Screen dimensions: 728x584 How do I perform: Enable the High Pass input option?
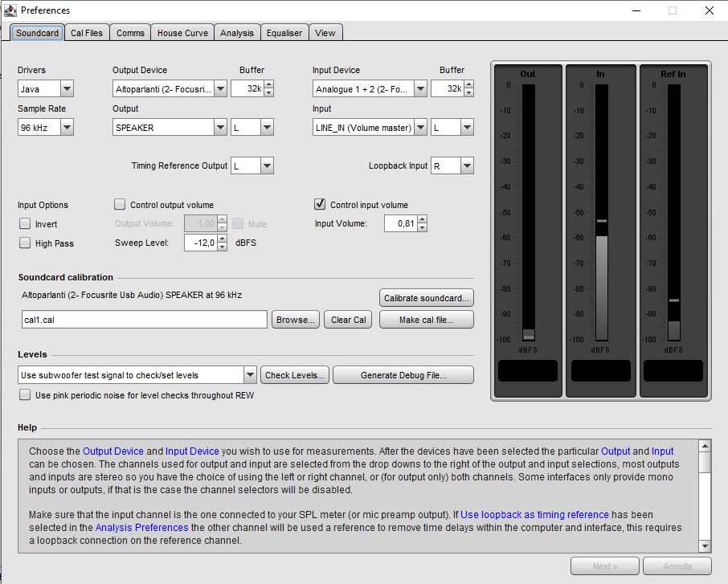coord(25,243)
